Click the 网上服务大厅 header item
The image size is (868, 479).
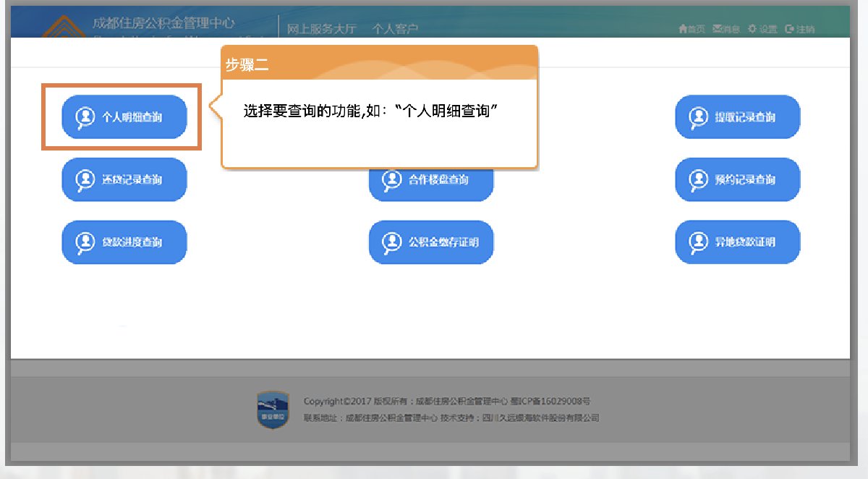click(x=322, y=29)
